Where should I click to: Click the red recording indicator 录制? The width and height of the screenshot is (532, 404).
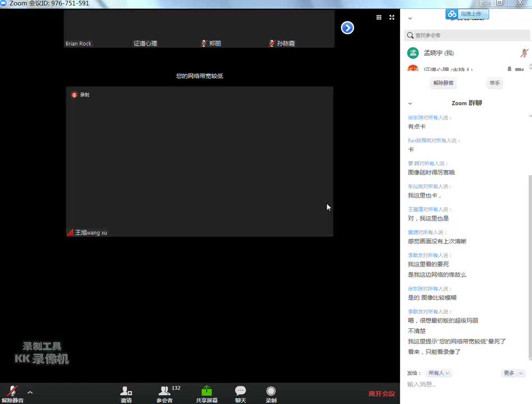click(x=80, y=95)
